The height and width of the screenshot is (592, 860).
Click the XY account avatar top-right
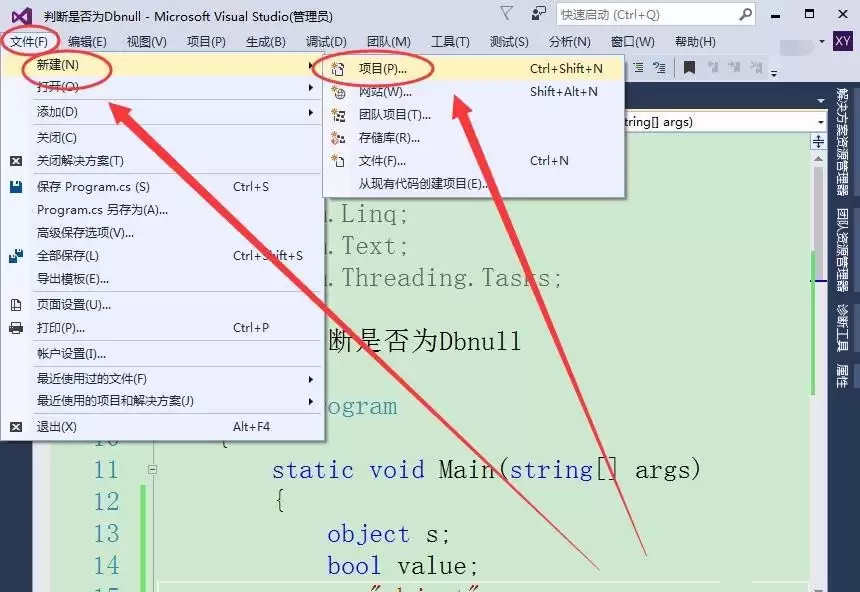coord(843,42)
